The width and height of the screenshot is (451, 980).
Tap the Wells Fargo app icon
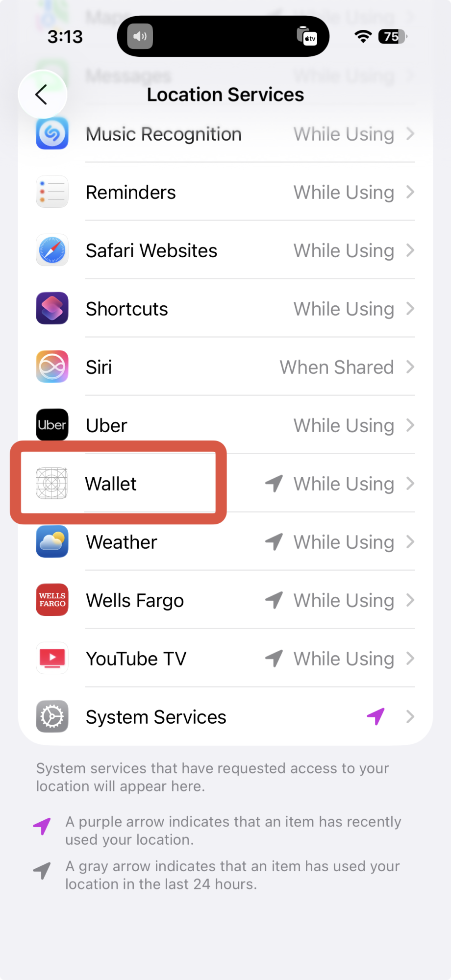pyautogui.click(x=52, y=600)
